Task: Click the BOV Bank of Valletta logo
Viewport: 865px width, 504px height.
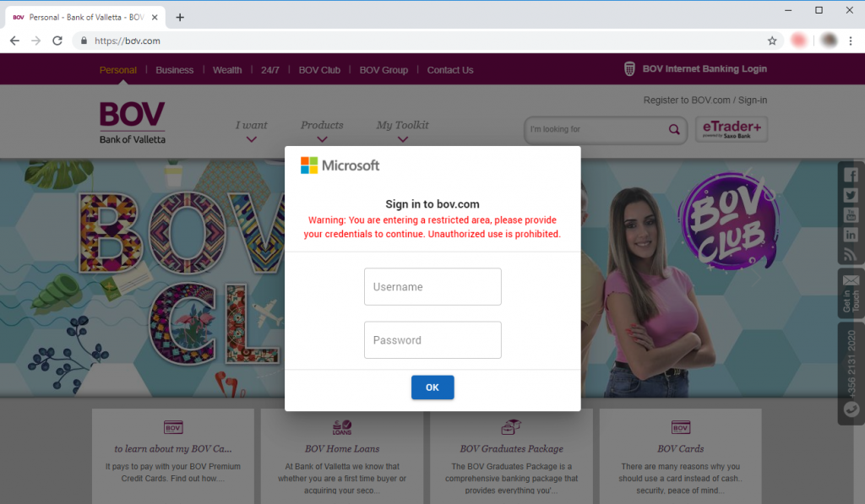Action: pos(133,122)
